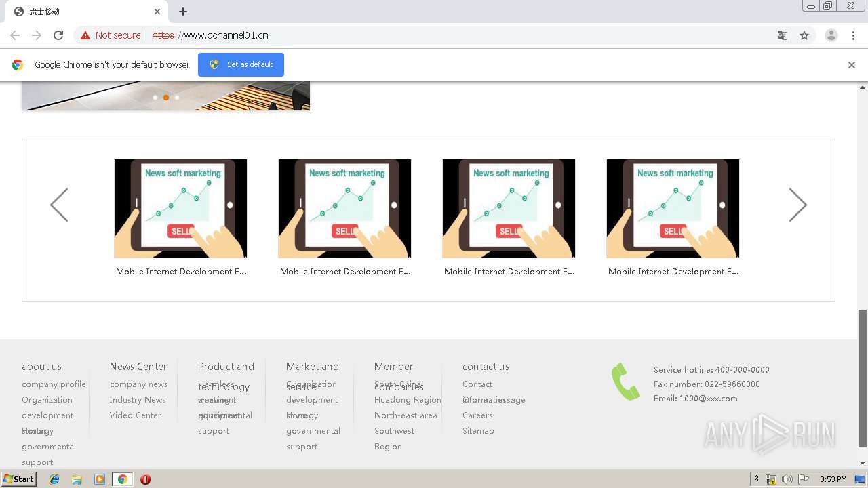
Task: Click the Product and technology footer heading
Action: click(226, 377)
